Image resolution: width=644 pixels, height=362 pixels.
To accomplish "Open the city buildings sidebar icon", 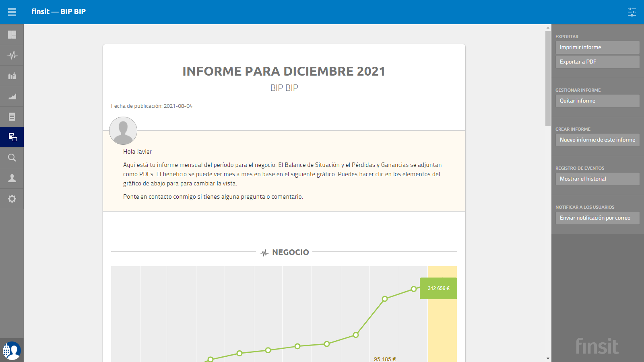I will [x=12, y=76].
